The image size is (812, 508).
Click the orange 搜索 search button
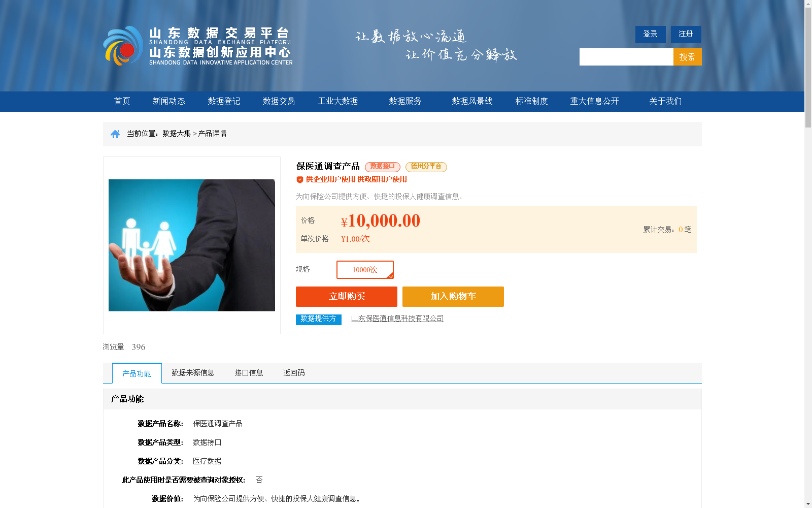coord(687,57)
